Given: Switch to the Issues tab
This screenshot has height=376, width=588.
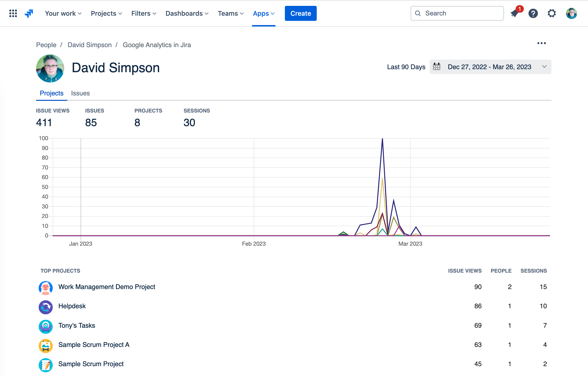Looking at the screenshot, I should [80, 93].
